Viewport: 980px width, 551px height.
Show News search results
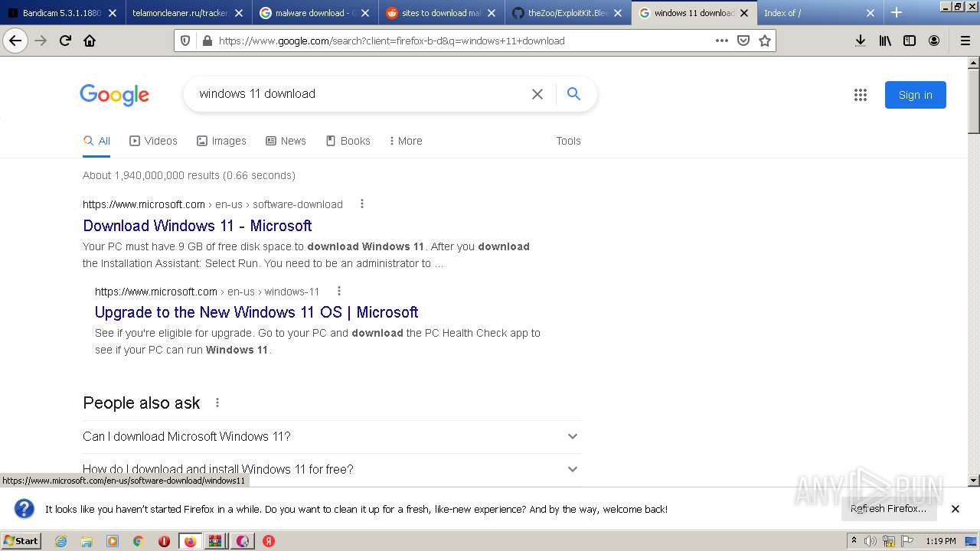coord(286,141)
